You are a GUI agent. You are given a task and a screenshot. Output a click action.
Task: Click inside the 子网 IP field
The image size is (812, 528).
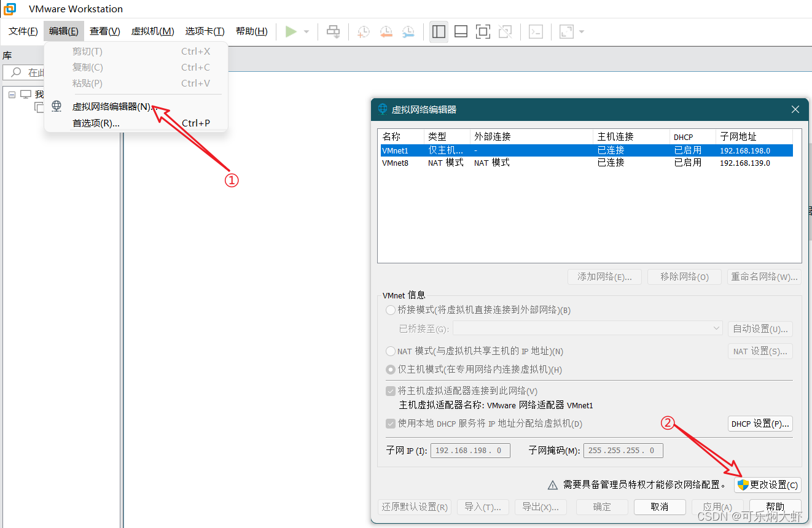[470, 450]
